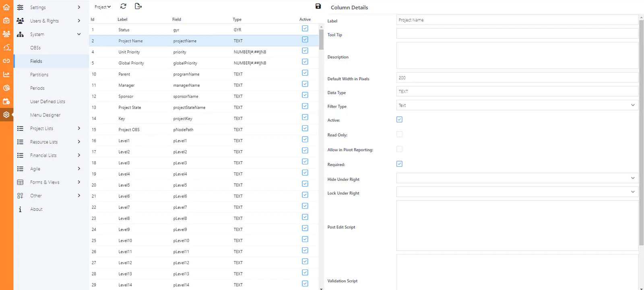Viewport: 644px width, 290px height.
Task: Open the Filter Type dropdown
Action: (517, 105)
